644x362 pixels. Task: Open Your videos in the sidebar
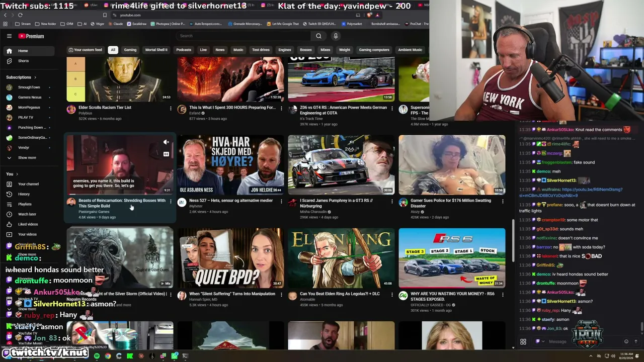tap(29, 234)
